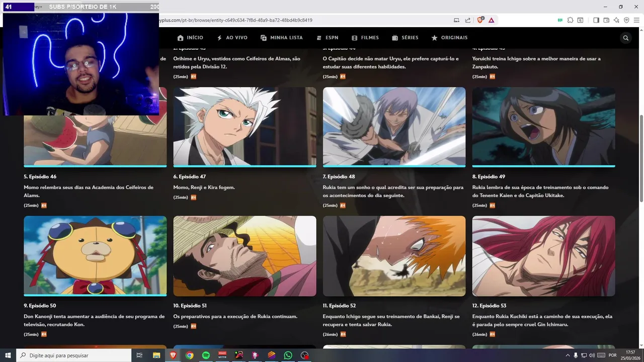Screen dimensions: 644x362
Task: Open Spotify from the taskbar
Action: (206, 355)
